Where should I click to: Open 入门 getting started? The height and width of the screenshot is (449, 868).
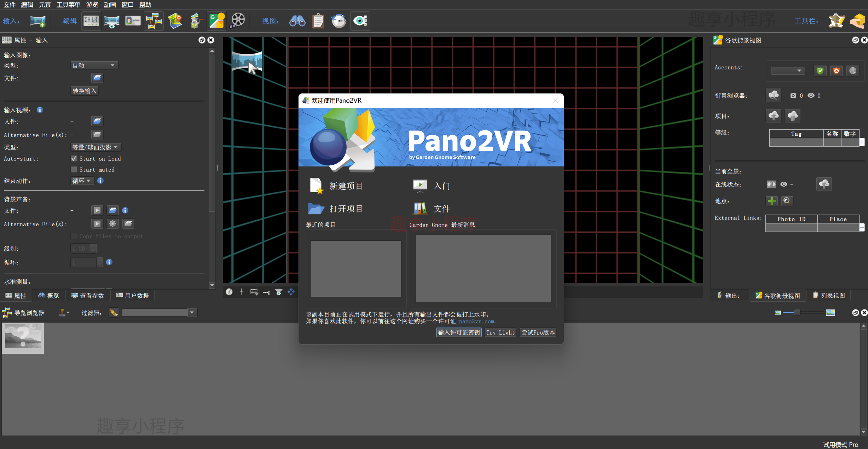432,186
